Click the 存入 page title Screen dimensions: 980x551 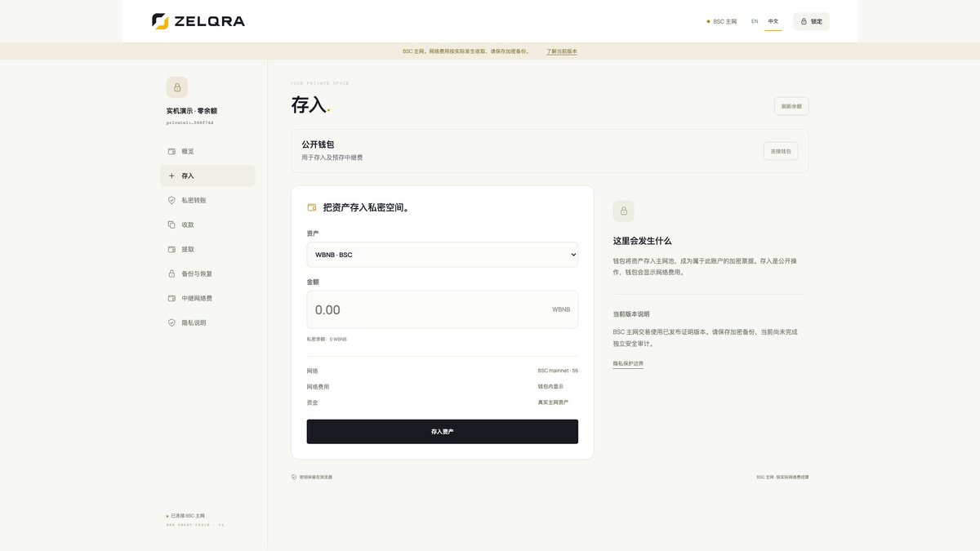coord(309,104)
